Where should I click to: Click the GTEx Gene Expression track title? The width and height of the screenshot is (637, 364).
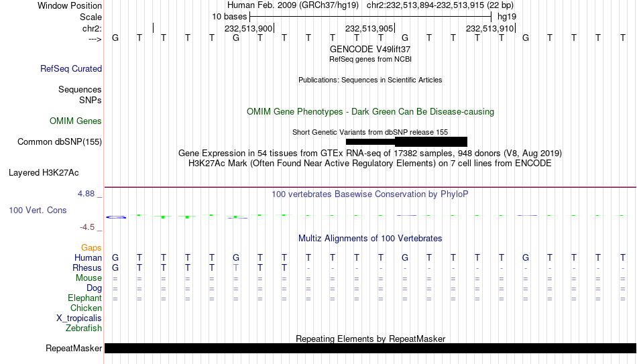370,153
